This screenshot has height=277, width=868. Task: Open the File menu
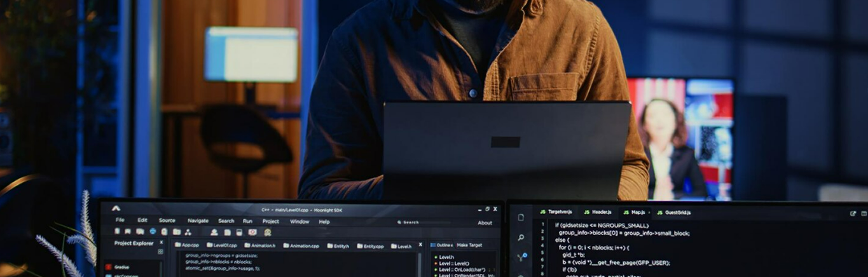click(x=120, y=220)
